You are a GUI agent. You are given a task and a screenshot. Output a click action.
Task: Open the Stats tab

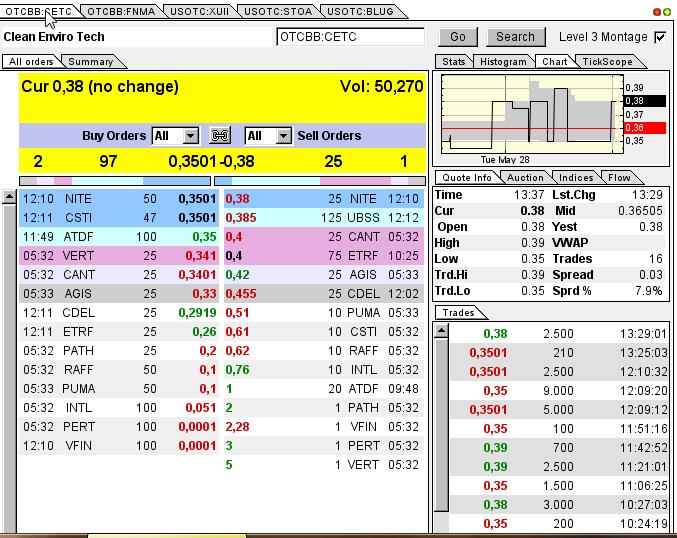pyautogui.click(x=453, y=62)
